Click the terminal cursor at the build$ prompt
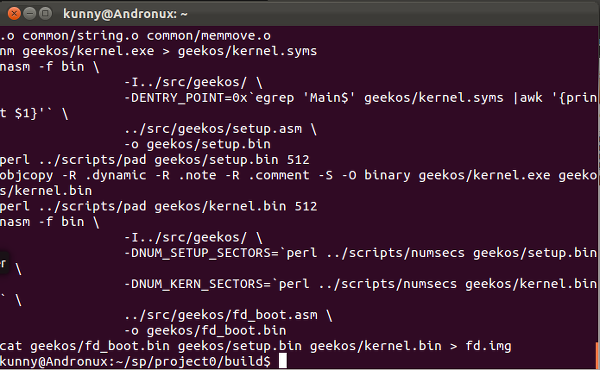The width and height of the screenshot is (600, 370). click(283, 361)
